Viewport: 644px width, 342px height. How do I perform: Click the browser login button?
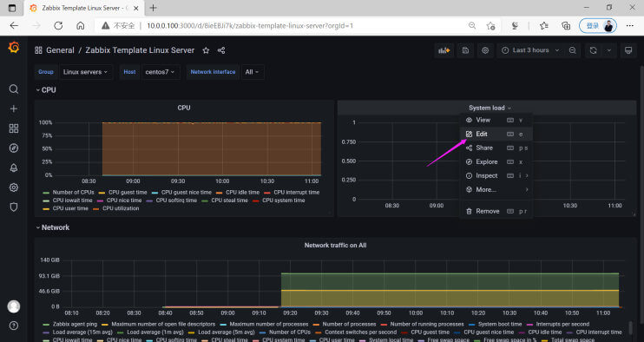[598, 25]
